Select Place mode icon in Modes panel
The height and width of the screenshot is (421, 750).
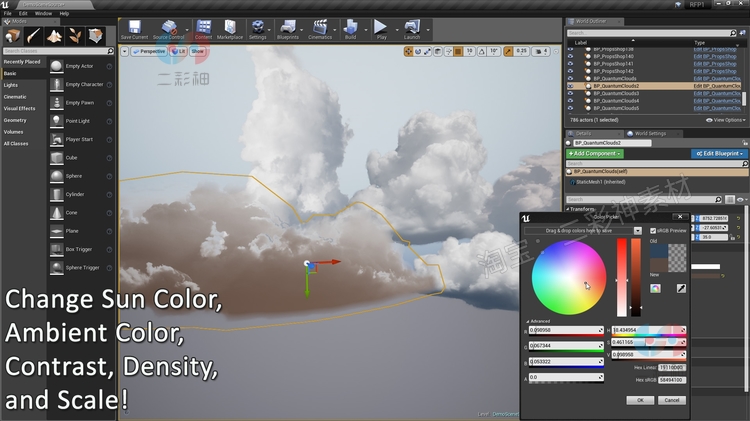click(x=12, y=35)
